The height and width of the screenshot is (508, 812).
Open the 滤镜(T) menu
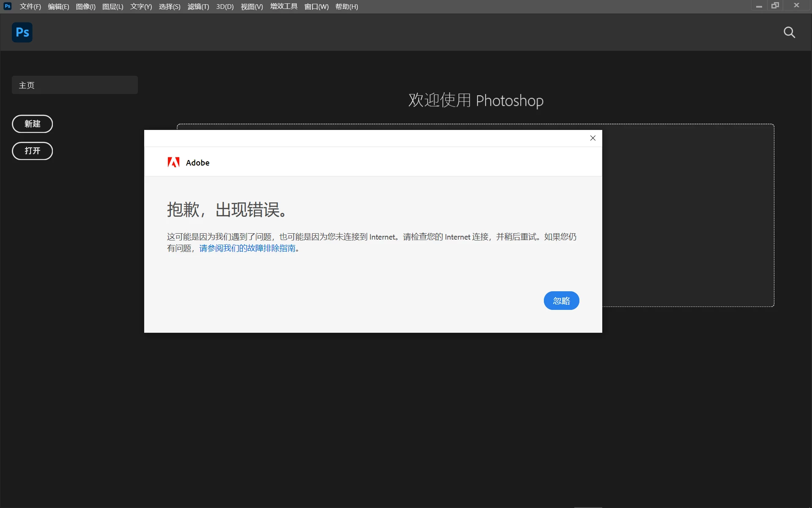198,7
